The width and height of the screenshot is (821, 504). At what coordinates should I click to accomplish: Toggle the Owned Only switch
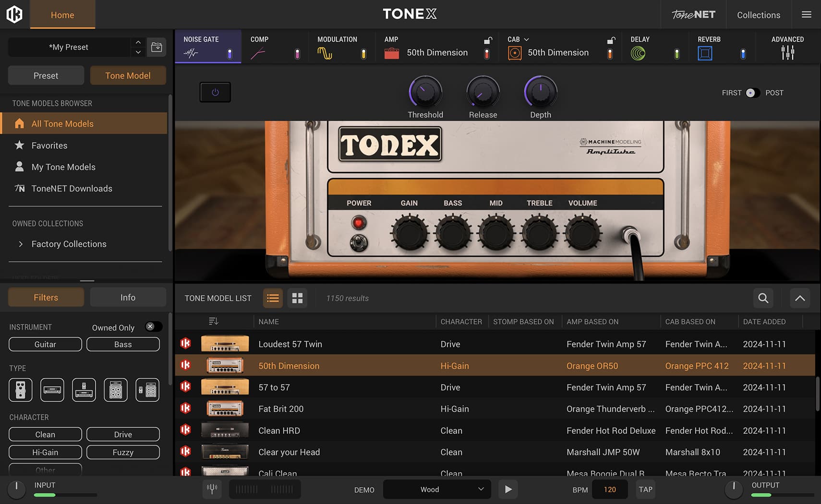[154, 327]
